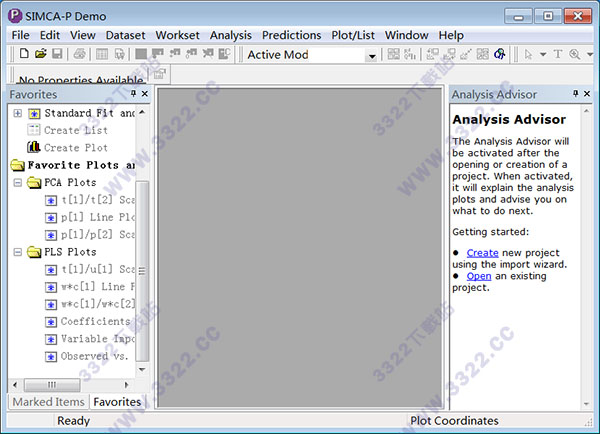Expand the Standard Fit tree node
This screenshot has height=434, width=600.
click(x=18, y=113)
